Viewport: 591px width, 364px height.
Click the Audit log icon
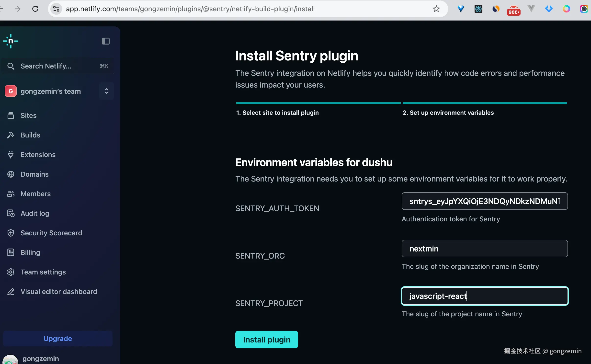pos(11,213)
